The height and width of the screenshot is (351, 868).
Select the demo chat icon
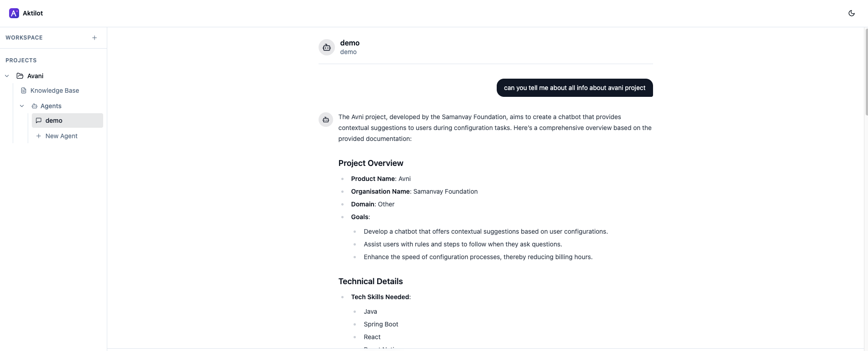[39, 120]
